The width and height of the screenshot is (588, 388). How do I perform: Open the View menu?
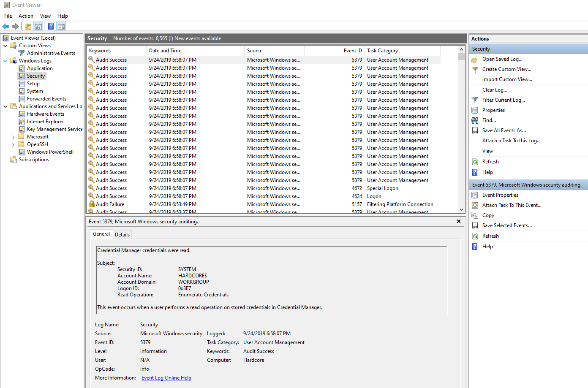point(45,16)
